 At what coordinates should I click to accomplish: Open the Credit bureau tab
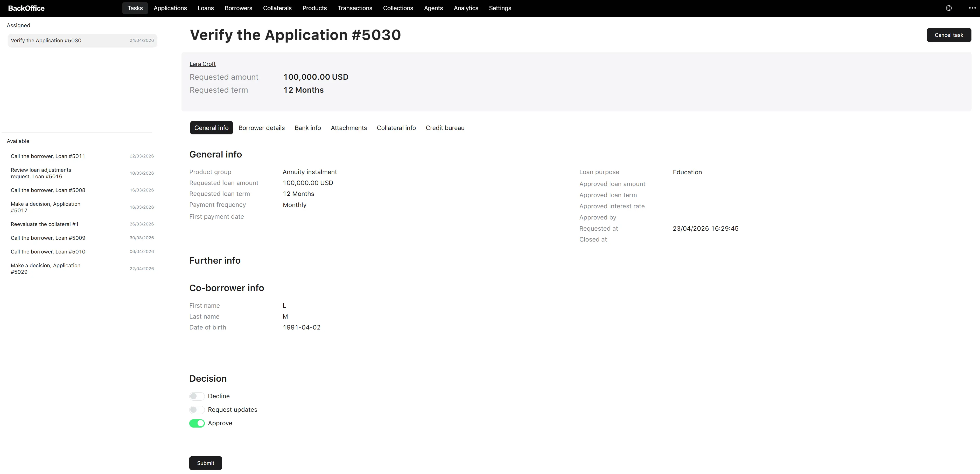click(x=445, y=128)
